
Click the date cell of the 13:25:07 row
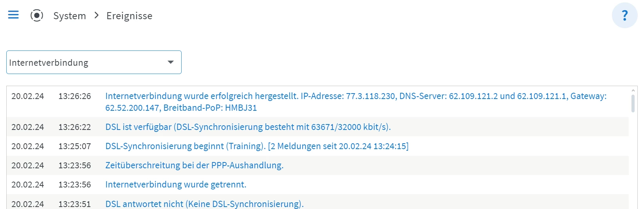[27, 146]
